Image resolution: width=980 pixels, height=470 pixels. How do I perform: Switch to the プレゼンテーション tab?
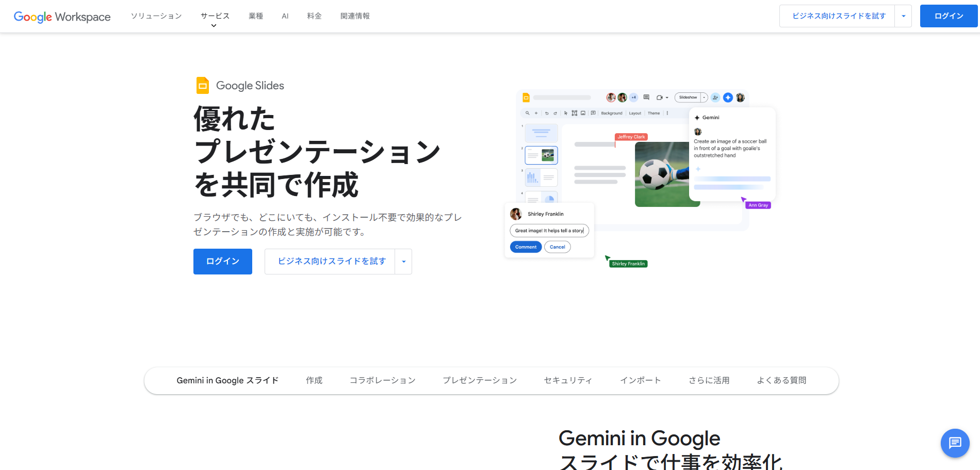coord(480,381)
